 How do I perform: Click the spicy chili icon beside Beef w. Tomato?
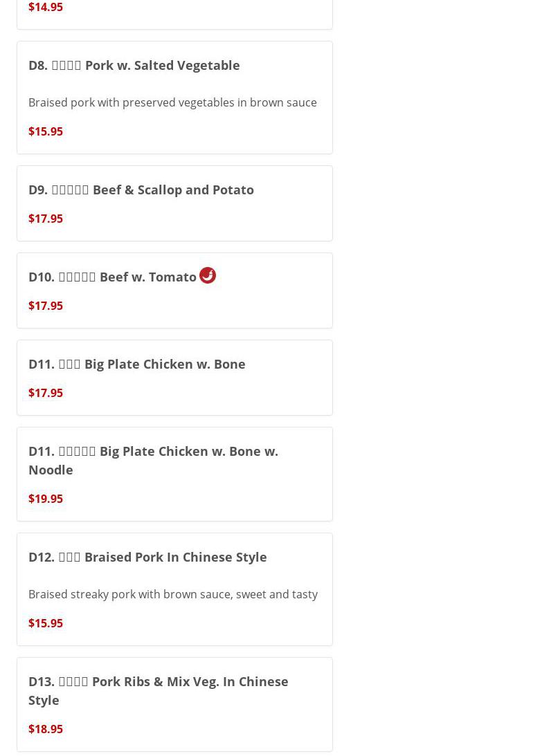click(208, 275)
